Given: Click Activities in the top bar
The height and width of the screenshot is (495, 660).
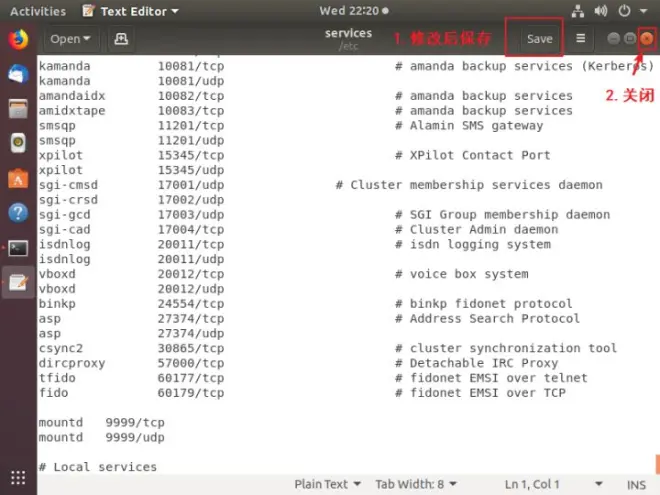Looking at the screenshot, I should pos(38,11).
